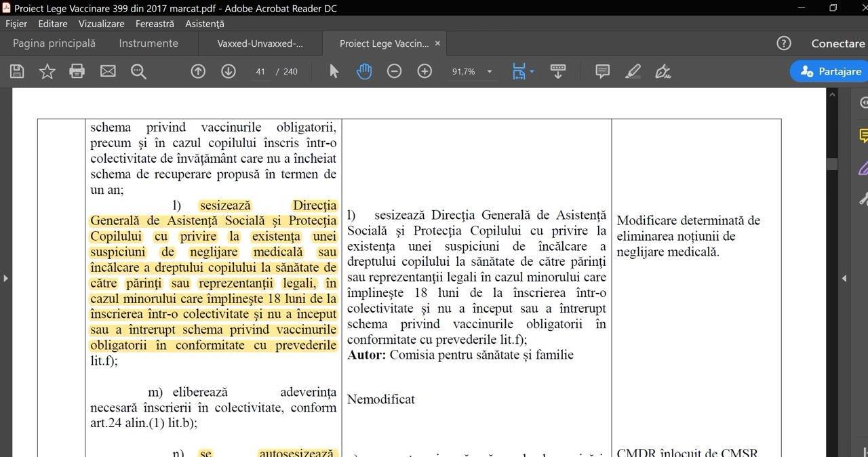Viewport: 868px width, 457px height.
Task: Select the arrow selection tool
Action: (334, 71)
